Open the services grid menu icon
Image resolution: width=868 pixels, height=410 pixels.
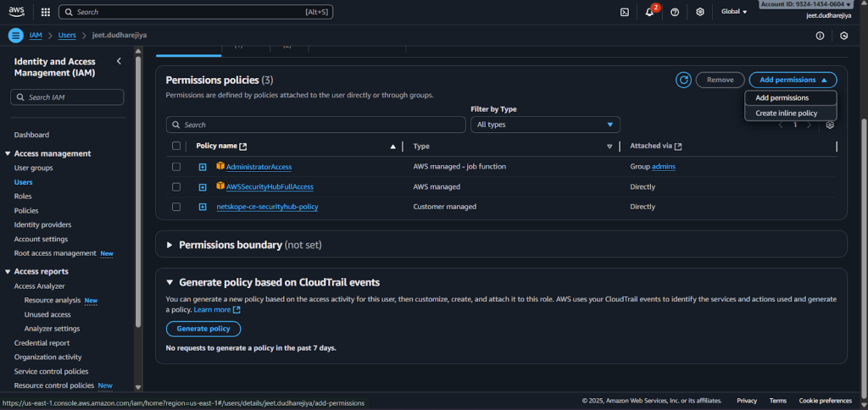[46, 12]
